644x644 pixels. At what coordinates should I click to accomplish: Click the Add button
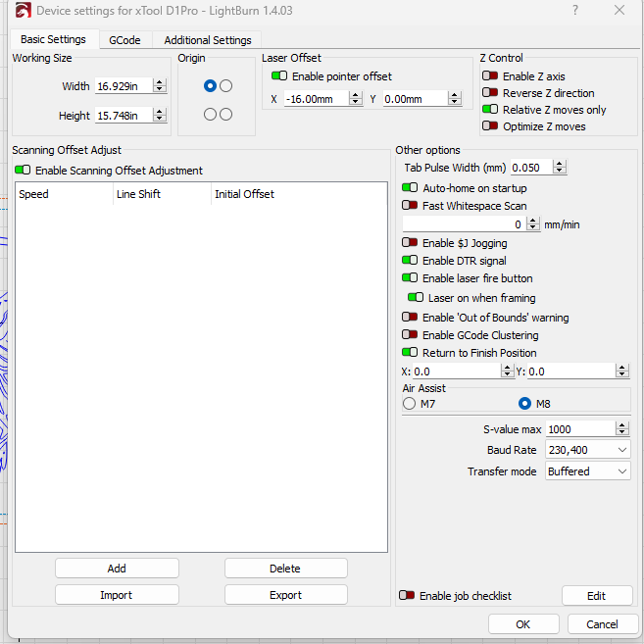(117, 569)
